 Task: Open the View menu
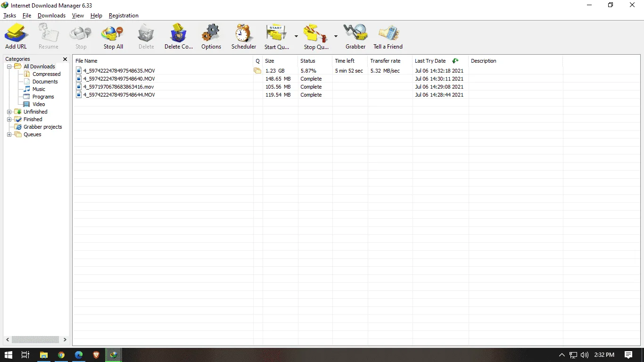click(78, 16)
